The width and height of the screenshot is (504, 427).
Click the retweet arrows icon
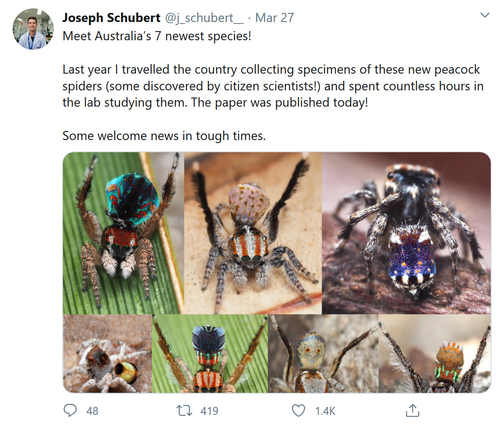tap(184, 410)
